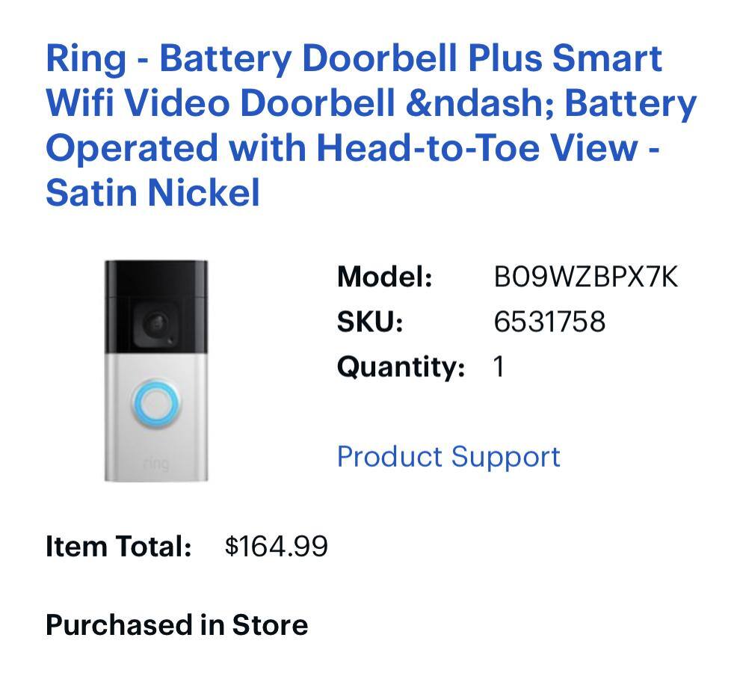
Task: Click the Product Support link
Action: (x=448, y=456)
